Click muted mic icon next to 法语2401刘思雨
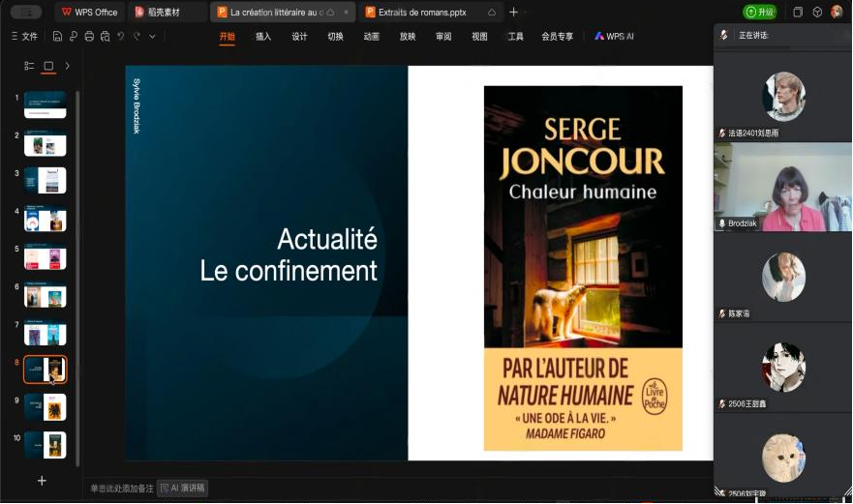This screenshot has height=504, width=853. click(x=722, y=133)
